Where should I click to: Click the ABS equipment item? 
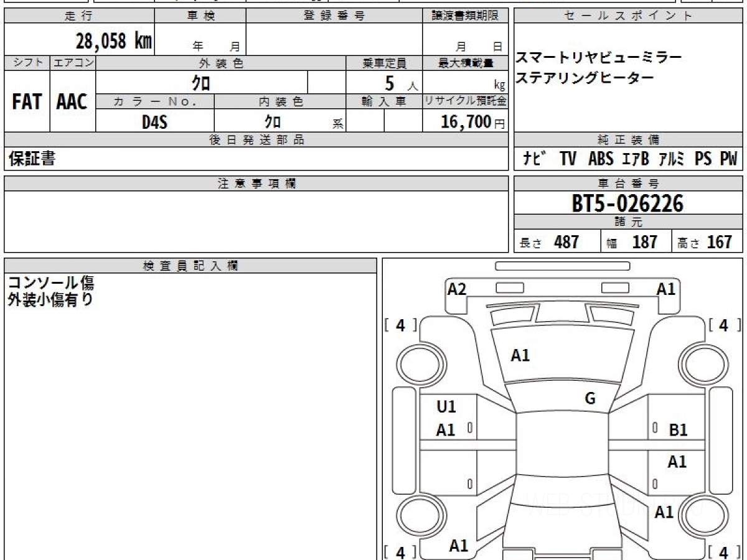pyautogui.click(x=601, y=159)
